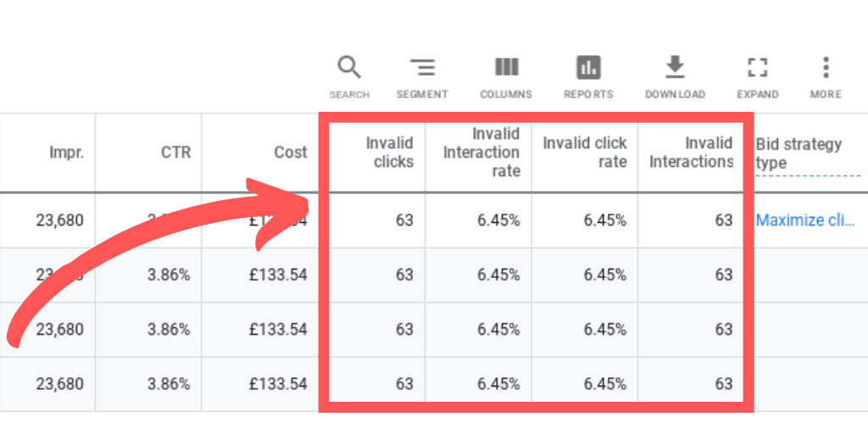Open the Columns selector icon
The width and height of the screenshot is (868, 434).
[x=506, y=68]
